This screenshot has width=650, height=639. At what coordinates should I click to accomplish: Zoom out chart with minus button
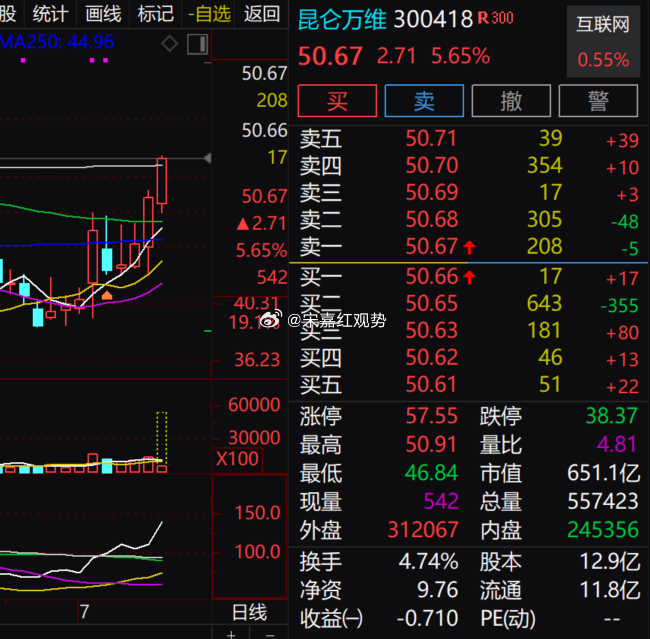pyautogui.click(x=270, y=634)
